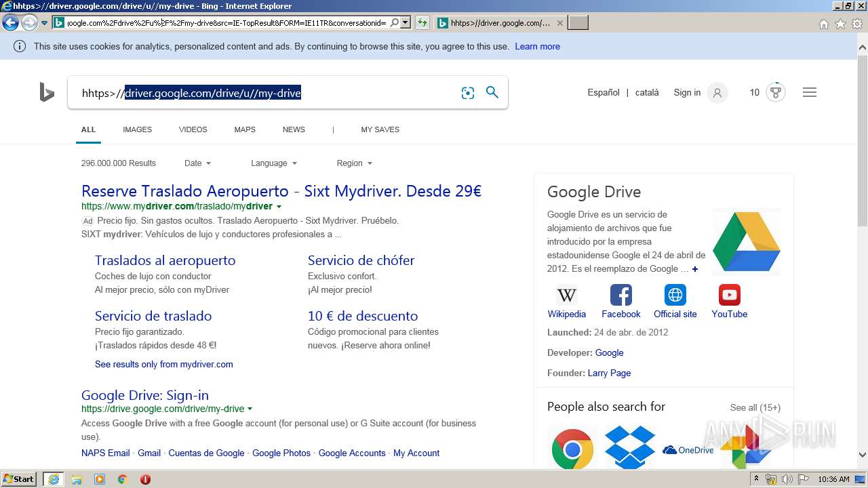Image resolution: width=868 pixels, height=488 pixels.
Task: Open the Bing hamburger menu
Action: tap(810, 93)
